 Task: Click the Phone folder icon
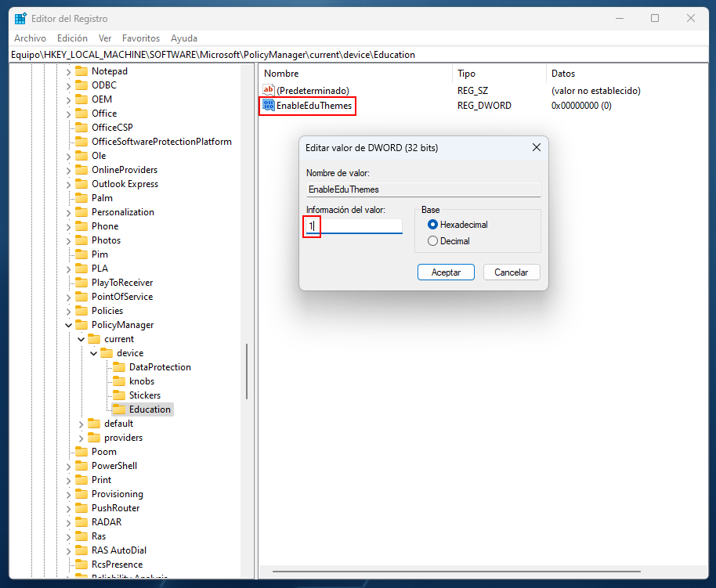(x=81, y=226)
